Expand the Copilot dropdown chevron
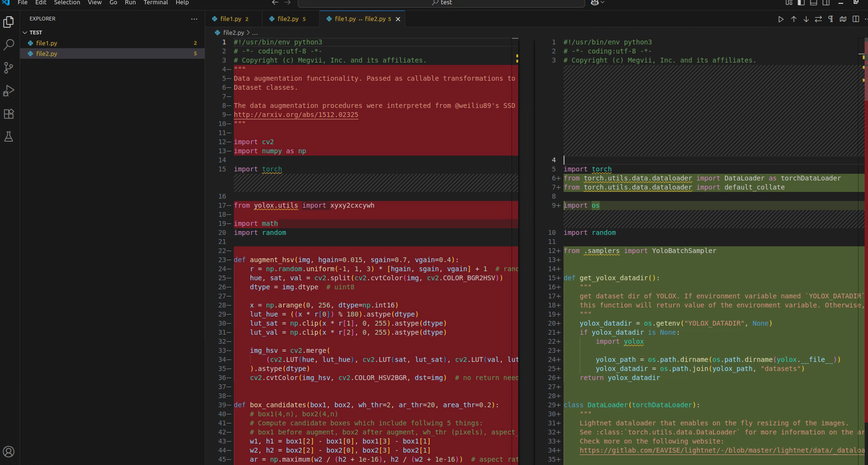868x465 pixels. click(603, 2)
